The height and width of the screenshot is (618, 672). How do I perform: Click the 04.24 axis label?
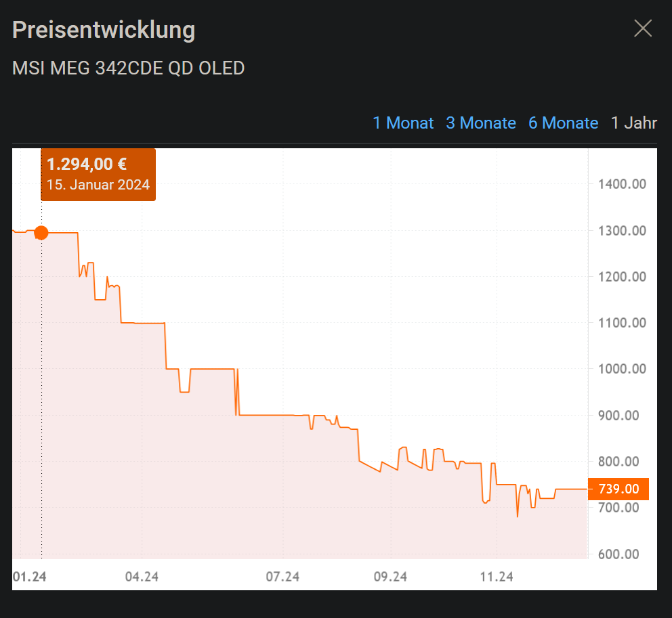[142, 577]
